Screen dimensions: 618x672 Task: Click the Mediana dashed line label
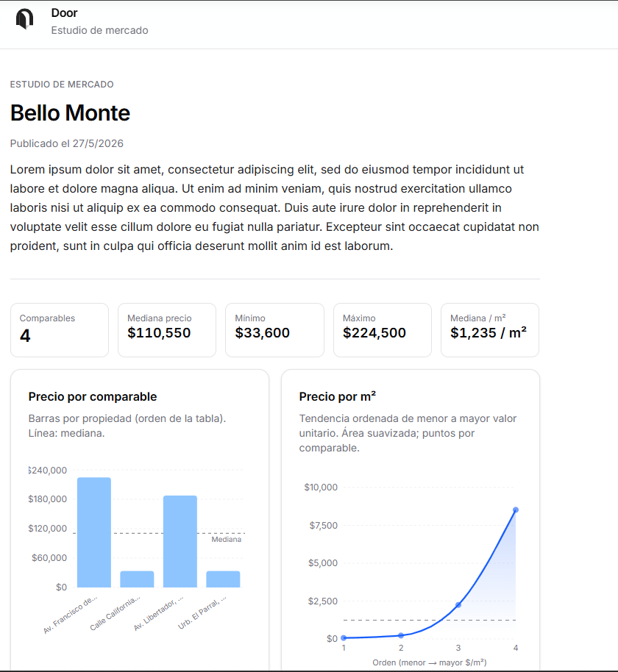226,539
